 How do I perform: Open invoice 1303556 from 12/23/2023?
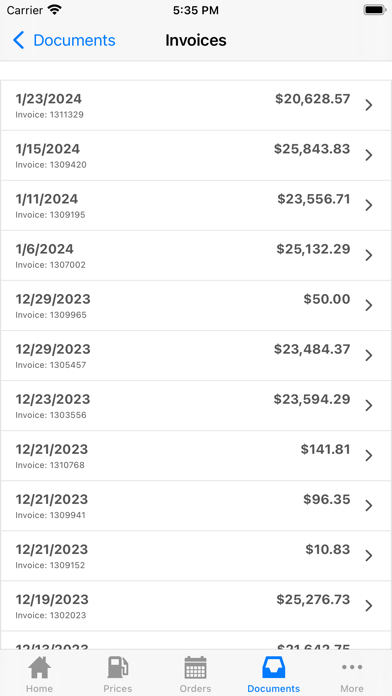coord(196,406)
